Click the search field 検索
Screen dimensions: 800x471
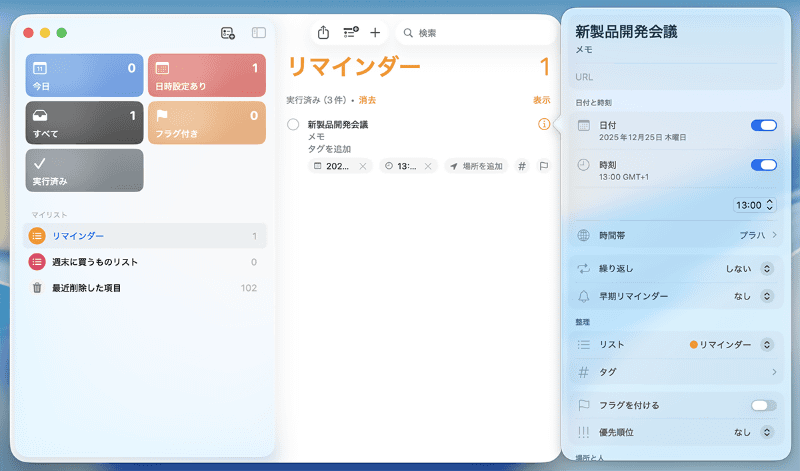475,33
